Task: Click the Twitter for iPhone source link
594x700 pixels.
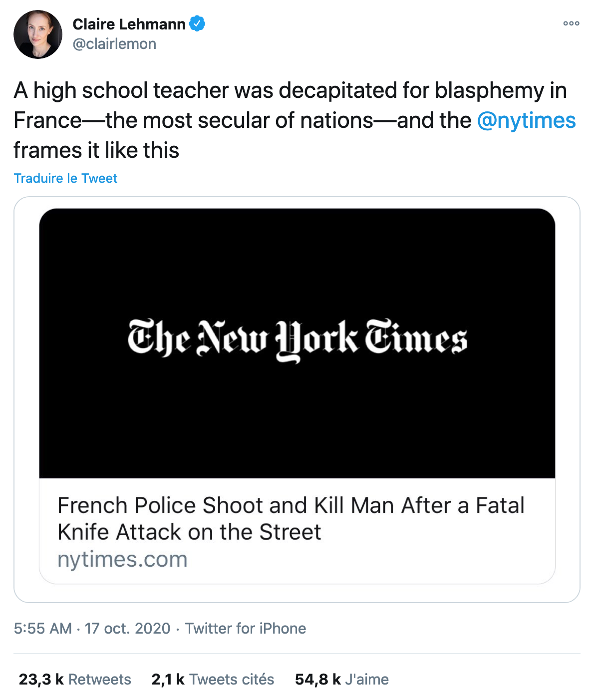Action: pyautogui.click(x=246, y=628)
